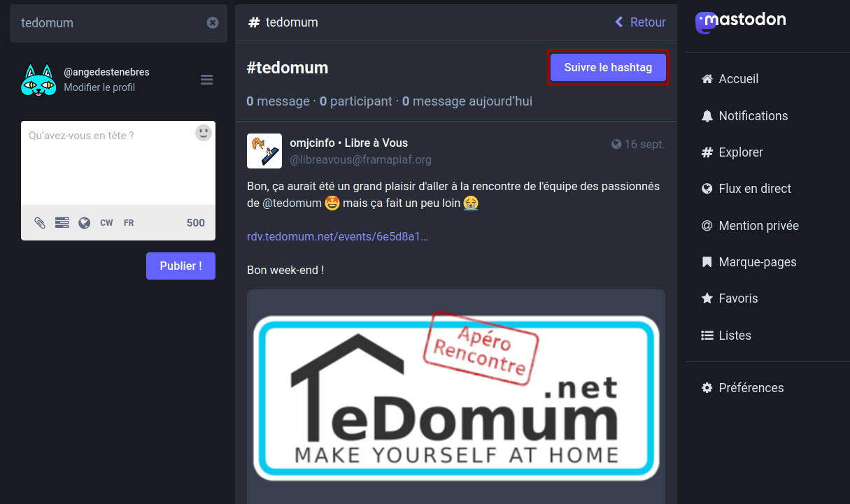This screenshot has height=504, width=850.
Task: Open the FR language selector
Action: coord(129,223)
